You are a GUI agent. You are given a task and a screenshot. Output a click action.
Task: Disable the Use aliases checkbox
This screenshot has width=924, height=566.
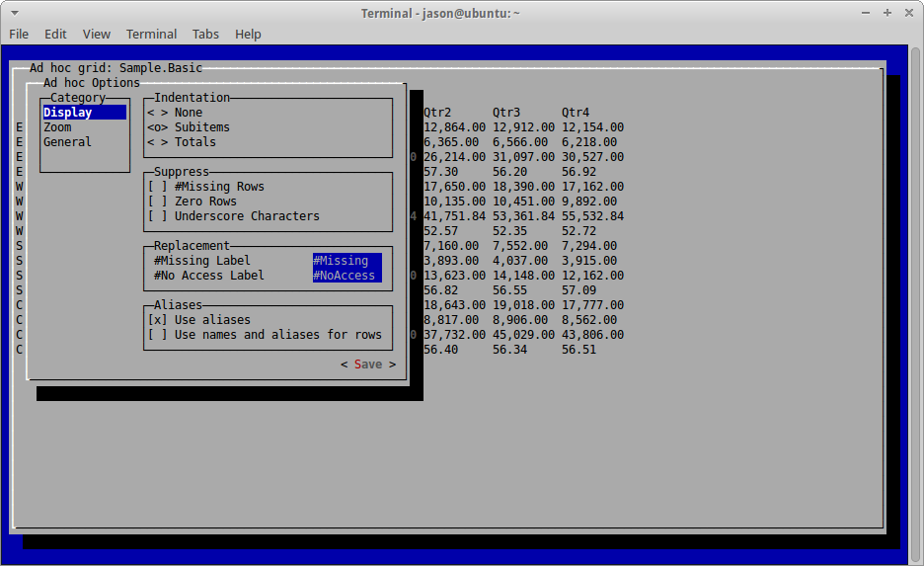pyautogui.click(x=199, y=320)
